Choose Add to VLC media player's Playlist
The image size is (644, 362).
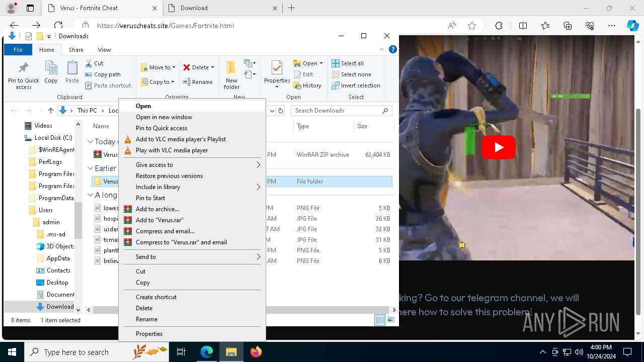[192, 139]
